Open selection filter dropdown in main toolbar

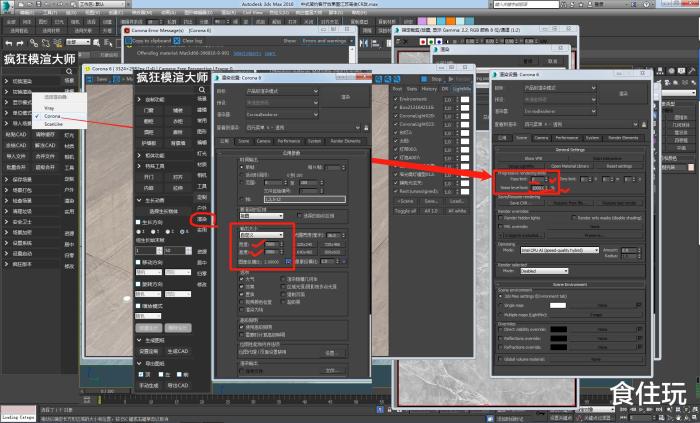(78, 42)
